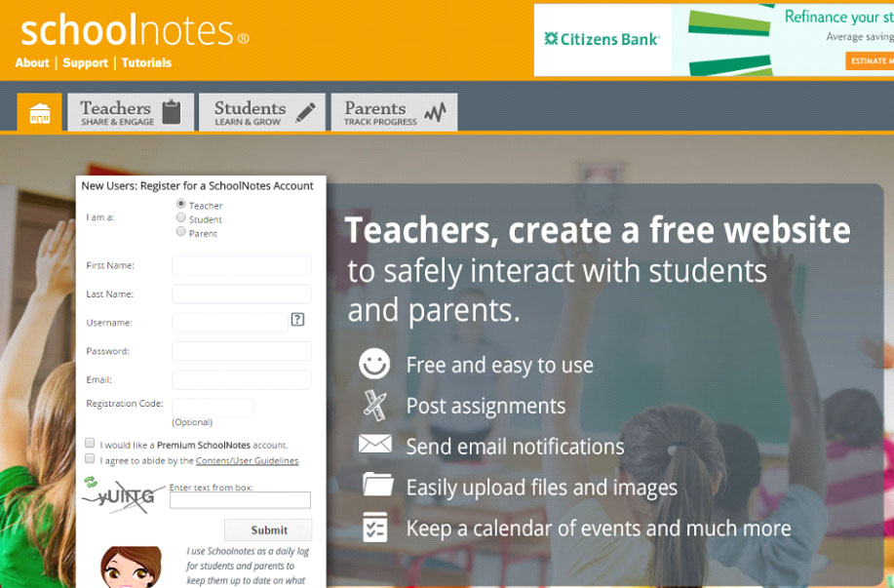Image resolution: width=894 pixels, height=588 pixels.
Task: Open the Tutorials link
Action: [146, 62]
